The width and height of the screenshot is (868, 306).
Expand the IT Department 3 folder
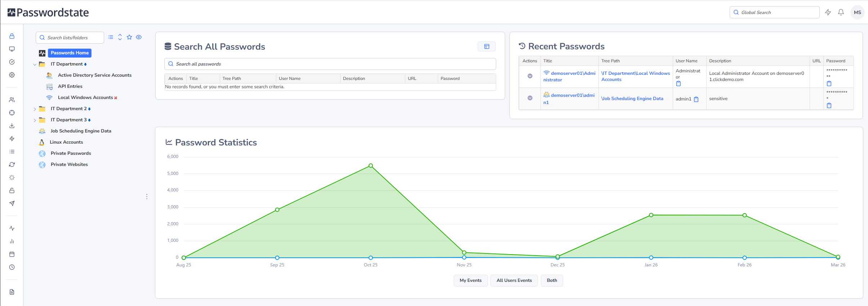pos(35,120)
